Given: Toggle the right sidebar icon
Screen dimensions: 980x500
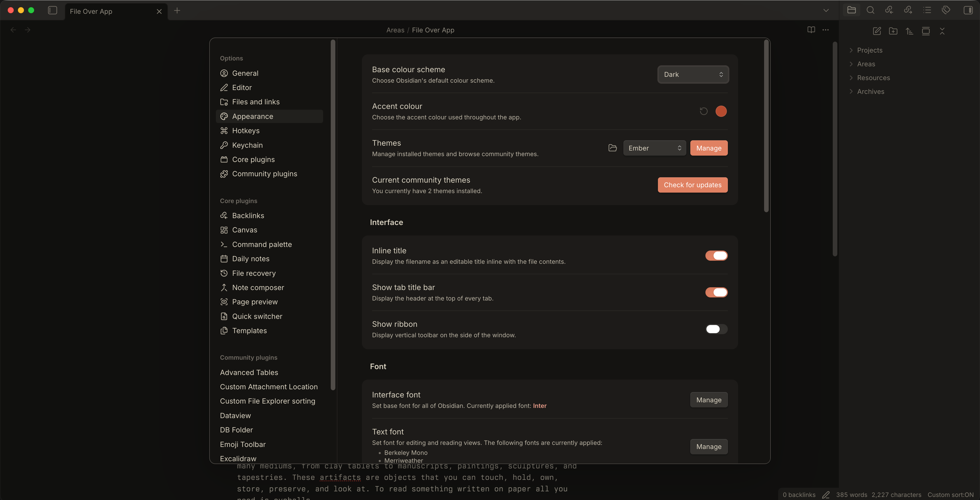Looking at the screenshot, I should [968, 10].
